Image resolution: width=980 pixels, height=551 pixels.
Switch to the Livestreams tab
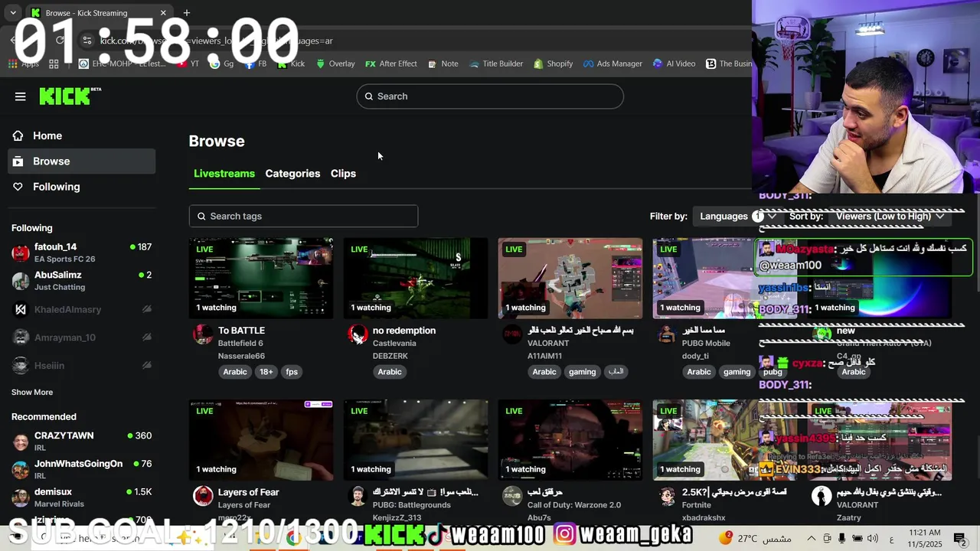(x=224, y=174)
